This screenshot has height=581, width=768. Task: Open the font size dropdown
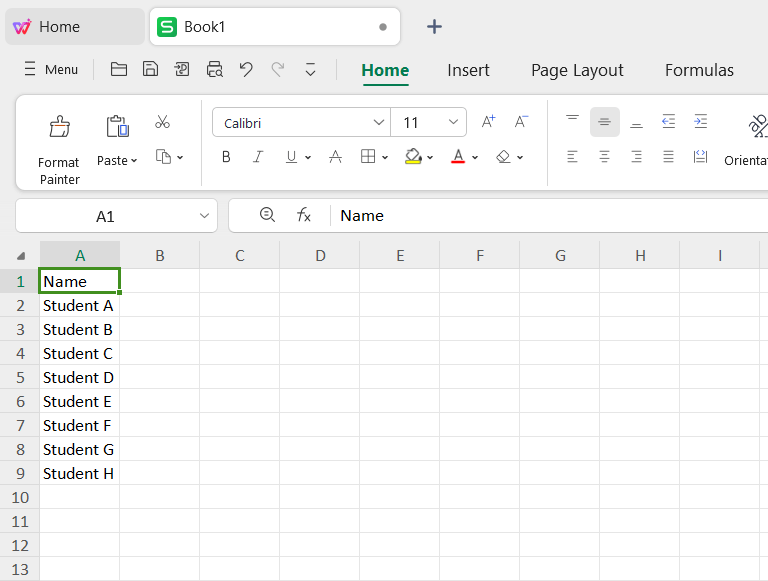pyautogui.click(x=454, y=122)
